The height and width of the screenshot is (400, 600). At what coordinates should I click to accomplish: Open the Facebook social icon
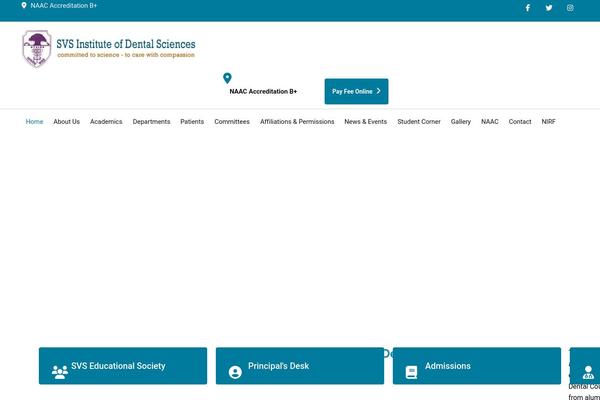(x=527, y=8)
